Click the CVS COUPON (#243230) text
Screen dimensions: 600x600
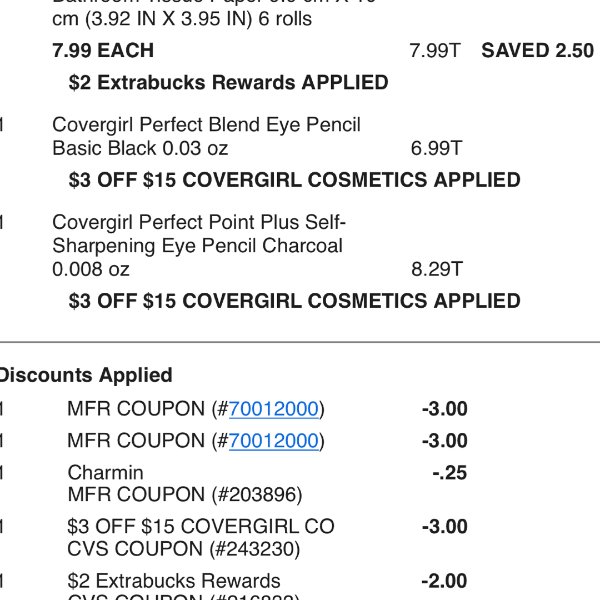184,549
